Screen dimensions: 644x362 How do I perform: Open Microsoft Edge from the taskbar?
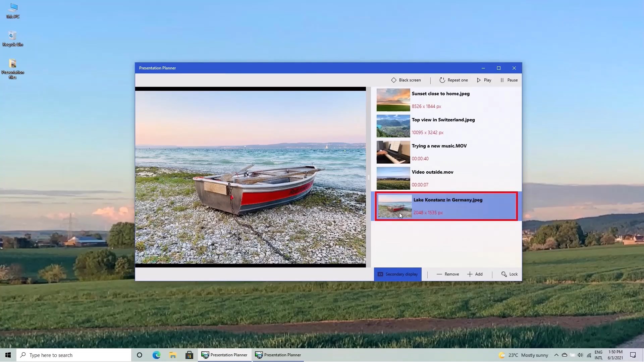click(x=156, y=355)
